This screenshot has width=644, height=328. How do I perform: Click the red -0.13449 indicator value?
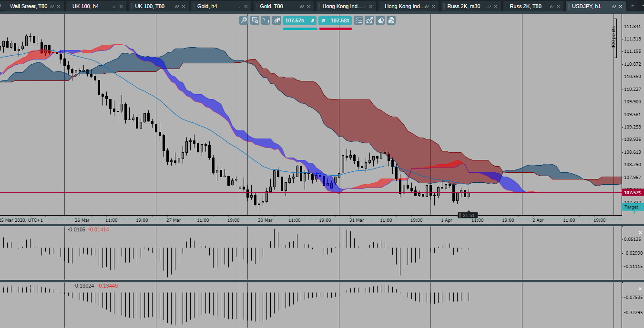coord(107,286)
